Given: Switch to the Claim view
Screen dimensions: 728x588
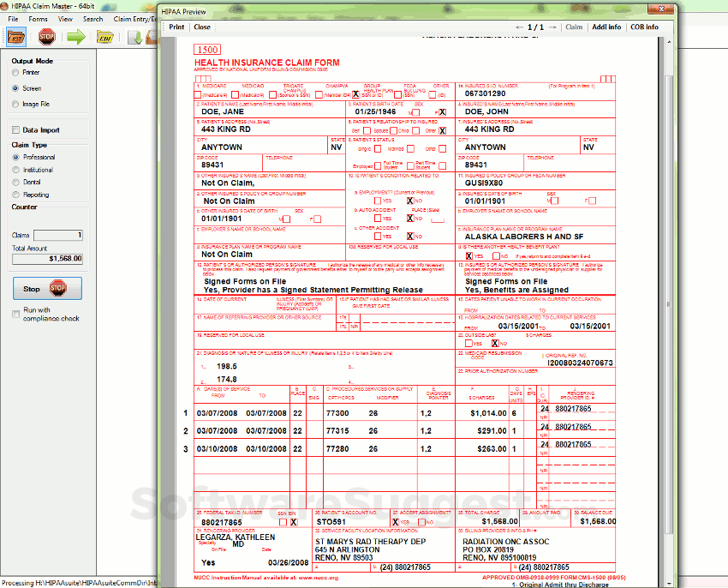Looking at the screenshot, I should click(x=574, y=27).
